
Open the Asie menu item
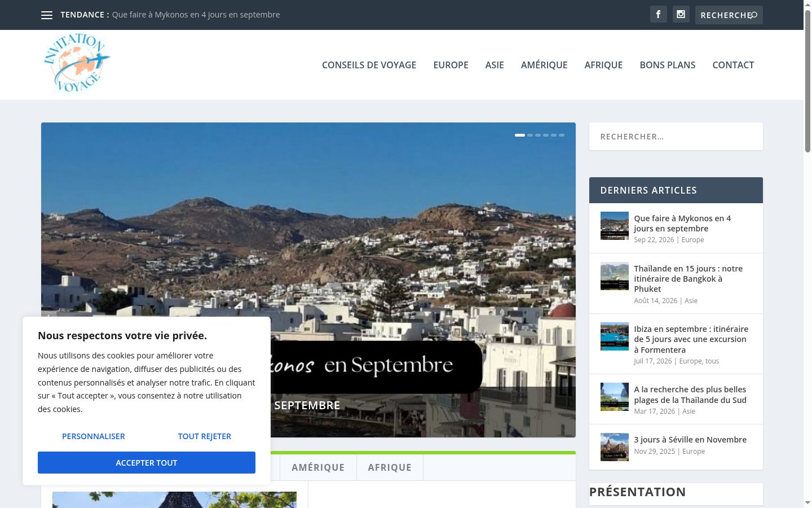tap(495, 65)
